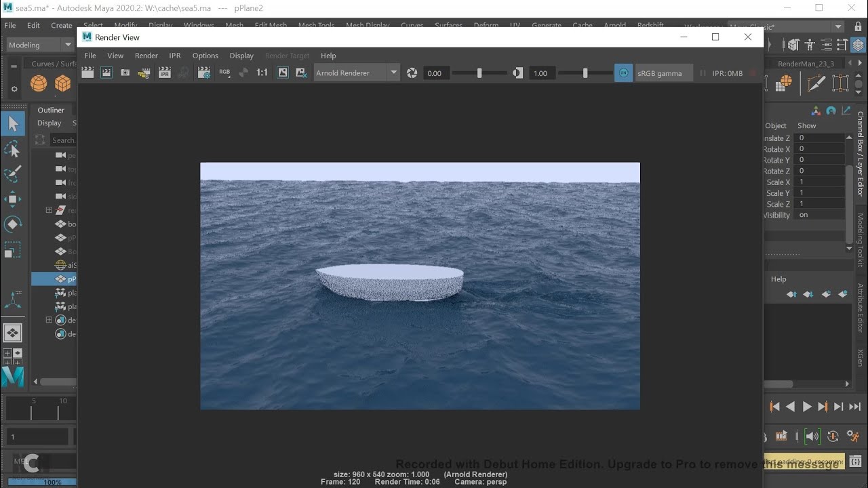
Task: Open the IPR menu in Render View
Action: (x=175, y=56)
